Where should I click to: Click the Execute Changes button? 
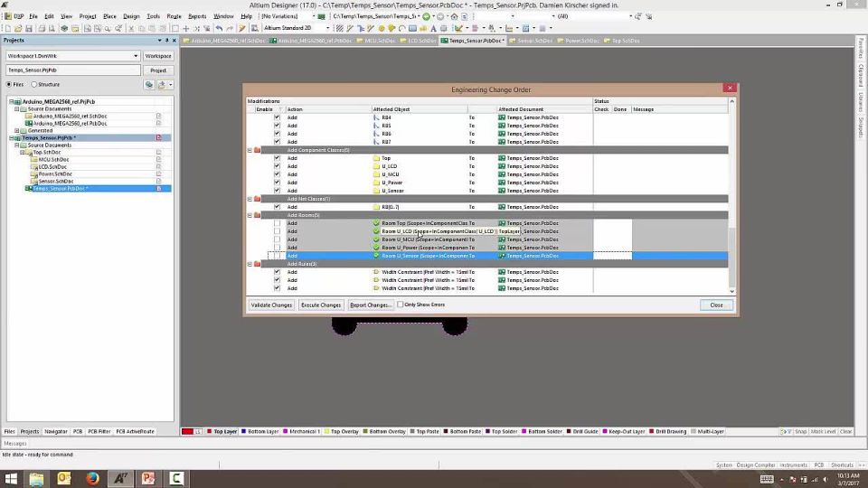(x=320, y=305)
